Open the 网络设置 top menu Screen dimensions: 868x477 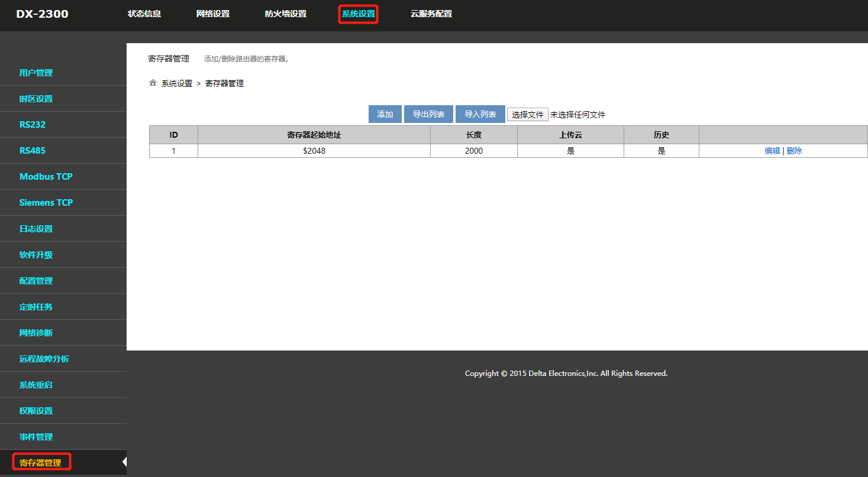pos(213,14)
